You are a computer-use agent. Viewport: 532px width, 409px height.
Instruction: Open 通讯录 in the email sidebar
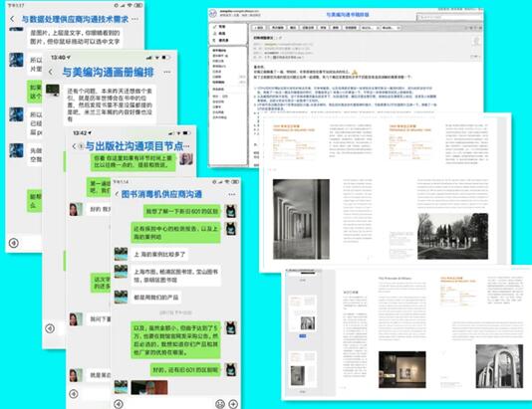221,40
